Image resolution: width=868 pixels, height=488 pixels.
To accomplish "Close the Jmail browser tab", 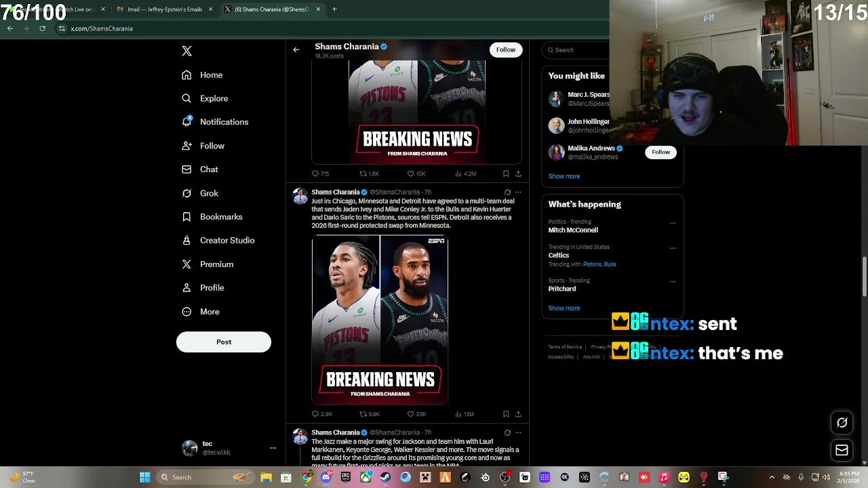I will pos(210,9).
